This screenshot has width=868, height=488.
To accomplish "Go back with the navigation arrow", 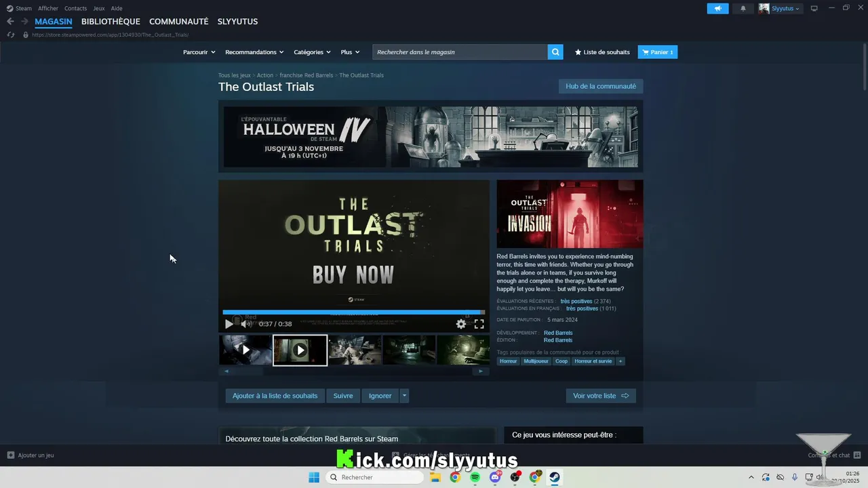I will point(10,22).
